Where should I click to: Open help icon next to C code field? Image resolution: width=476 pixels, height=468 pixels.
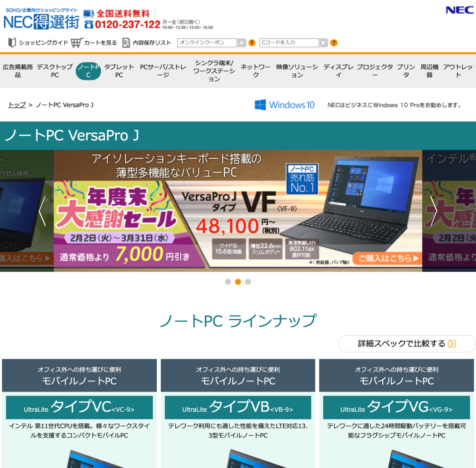334,43
